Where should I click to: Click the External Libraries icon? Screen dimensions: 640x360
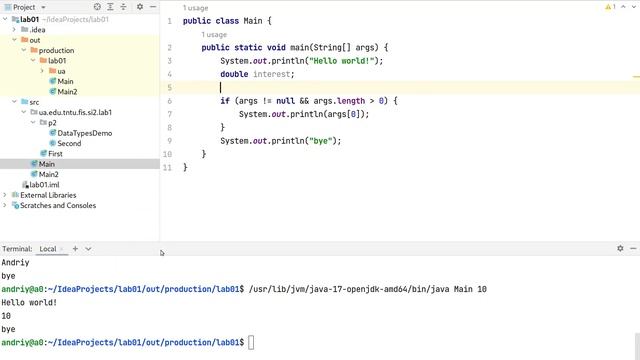[15, 195]
